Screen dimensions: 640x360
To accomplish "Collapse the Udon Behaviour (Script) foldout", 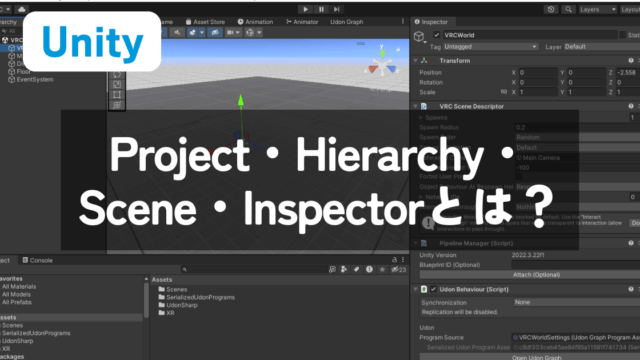I will 416,289.
